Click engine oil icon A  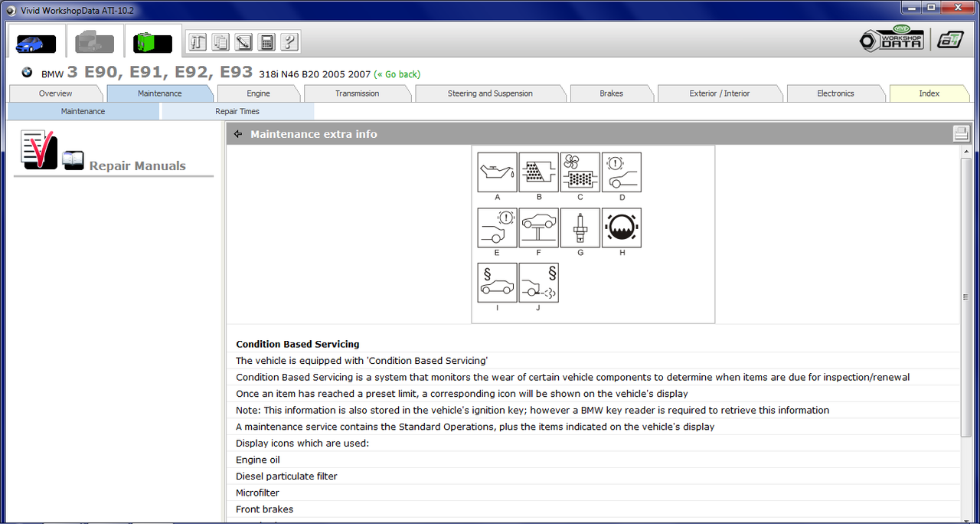point(498,172)
